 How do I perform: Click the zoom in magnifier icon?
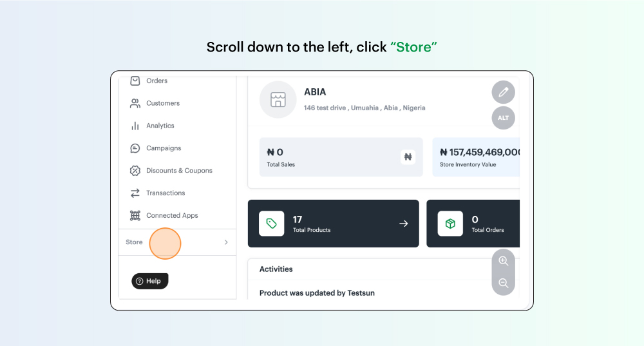[503, 261]
